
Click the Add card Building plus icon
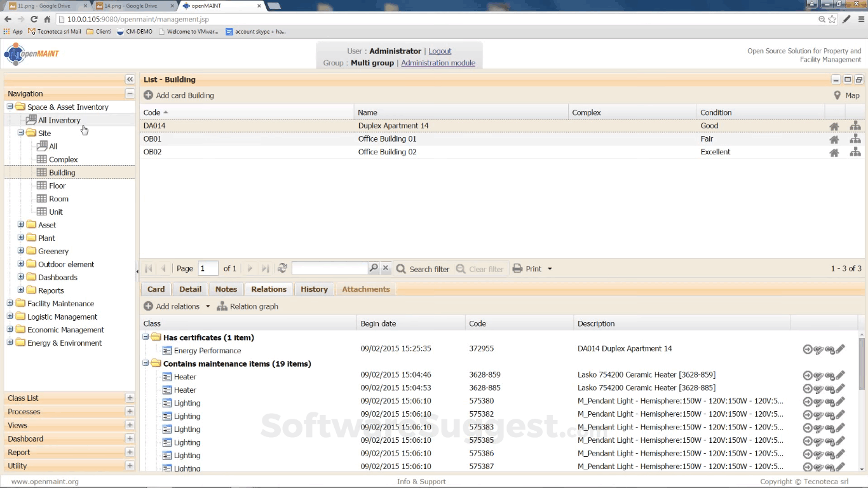pos(148,95)
